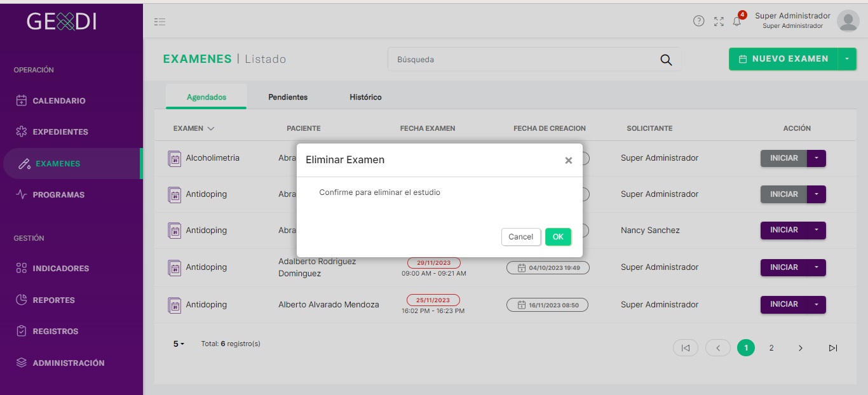Click the Alcoholimetria row exam icon

point(175,159)
